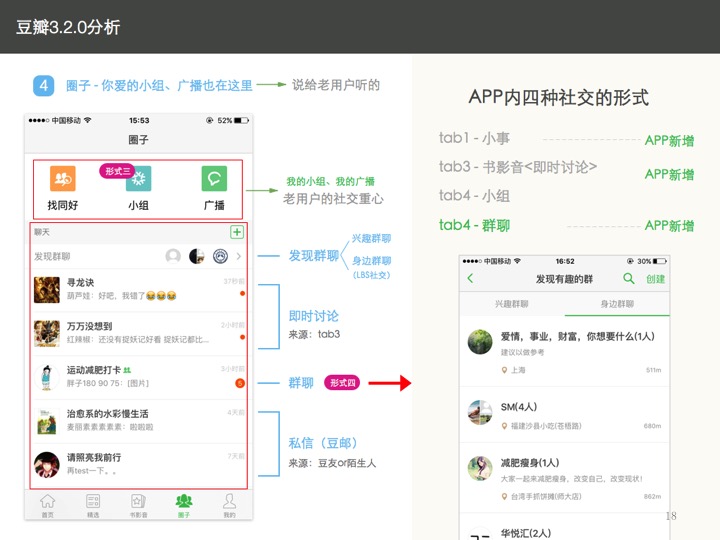Tap the 创建 button
Image resolution: width=720 pixels, height=540 pixels.
656,279
